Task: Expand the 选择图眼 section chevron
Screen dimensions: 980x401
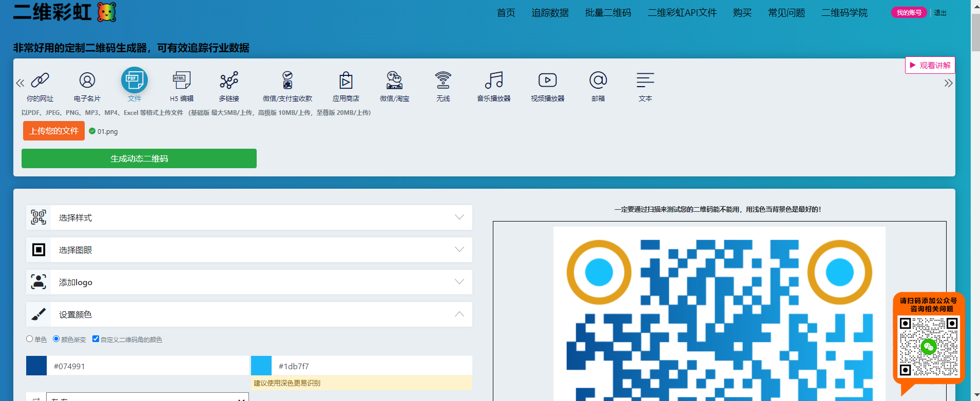Action: [459, 250]
